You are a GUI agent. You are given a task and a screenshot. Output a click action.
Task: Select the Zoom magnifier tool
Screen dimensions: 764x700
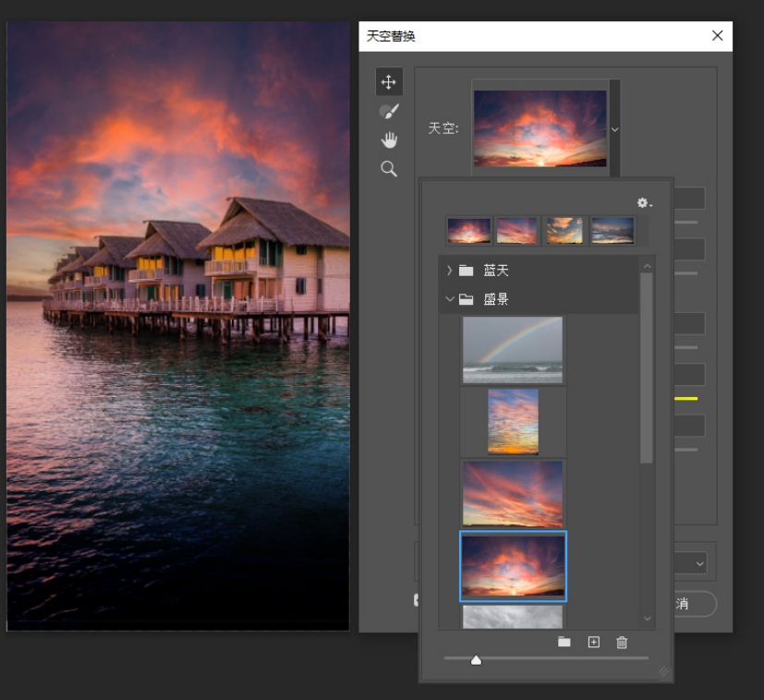(389, 169)
